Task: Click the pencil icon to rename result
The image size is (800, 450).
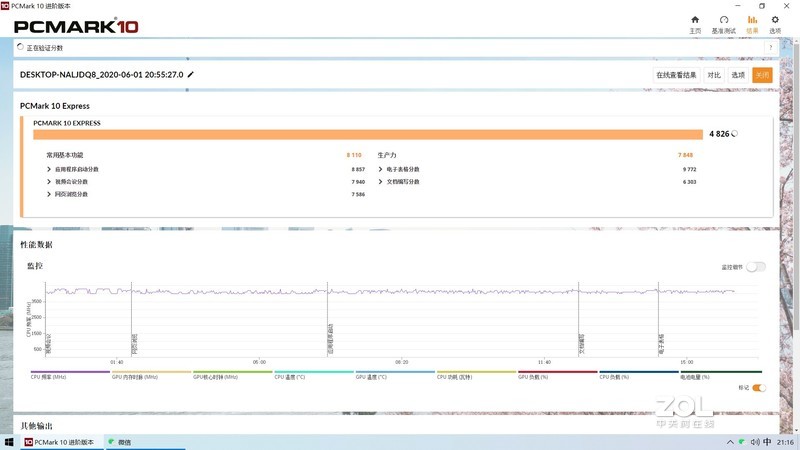Action: [x=191, y=74]
